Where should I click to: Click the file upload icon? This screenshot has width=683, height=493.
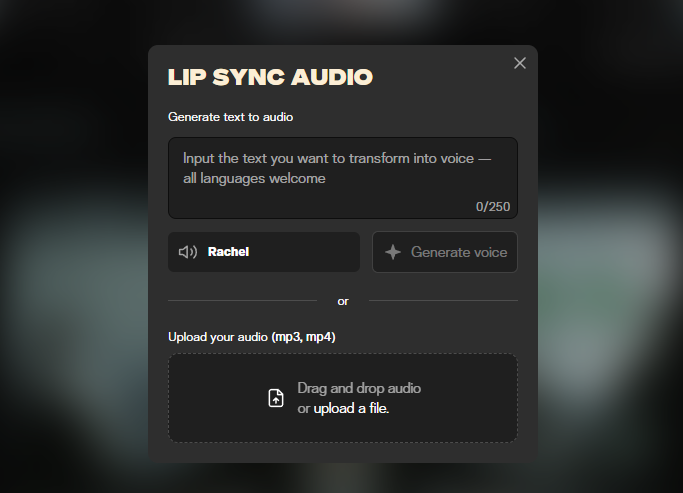pos(276,398)
